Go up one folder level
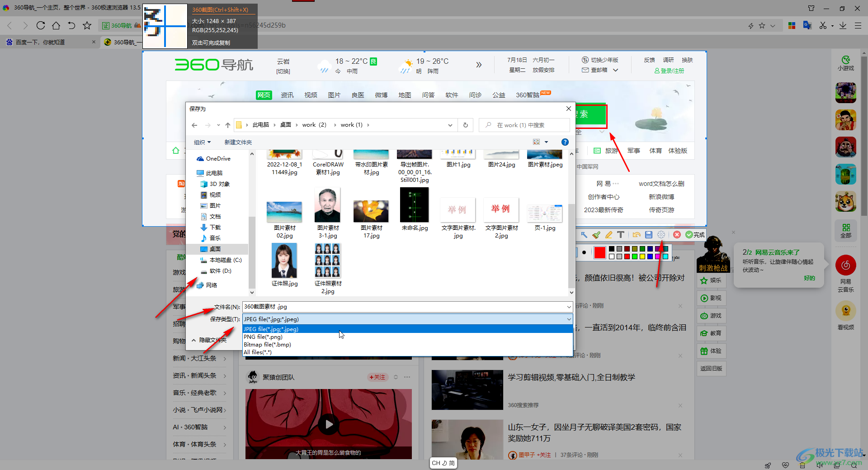The height and width of the screenshot is (470, 868). [x=228, y=125]
